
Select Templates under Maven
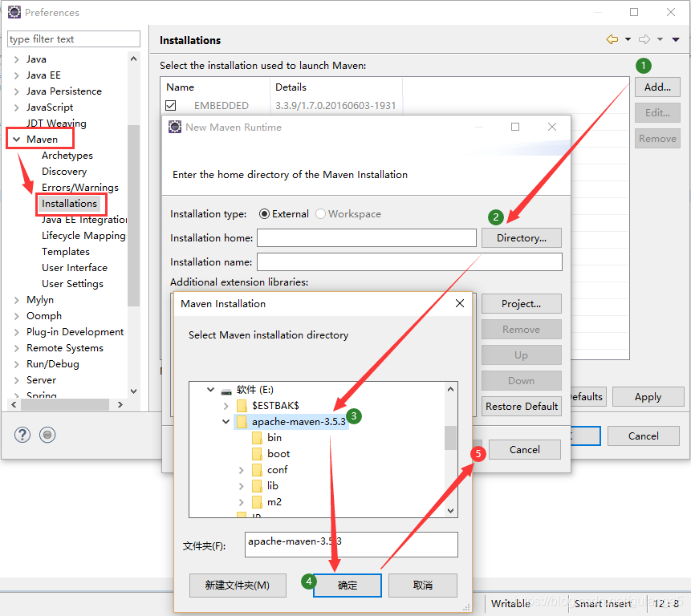click(66, 252)
